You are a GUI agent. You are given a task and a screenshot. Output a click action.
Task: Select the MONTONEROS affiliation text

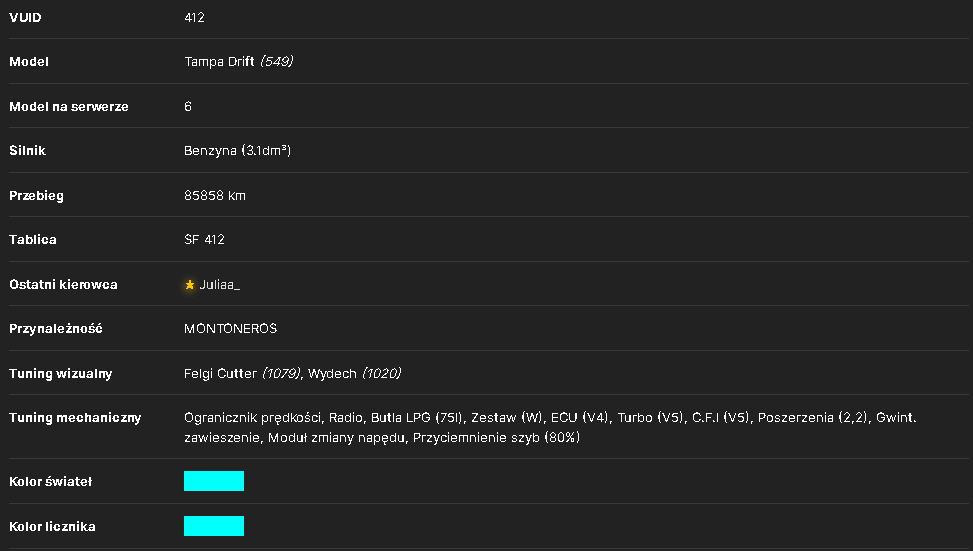pyautogui.click(x=230, y=329)
